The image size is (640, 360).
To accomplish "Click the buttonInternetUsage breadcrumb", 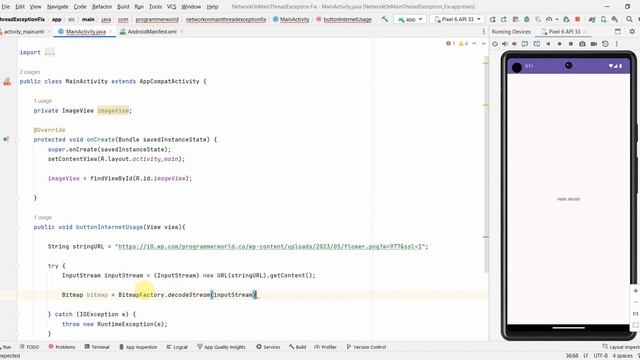I will [x=344, y=19].
